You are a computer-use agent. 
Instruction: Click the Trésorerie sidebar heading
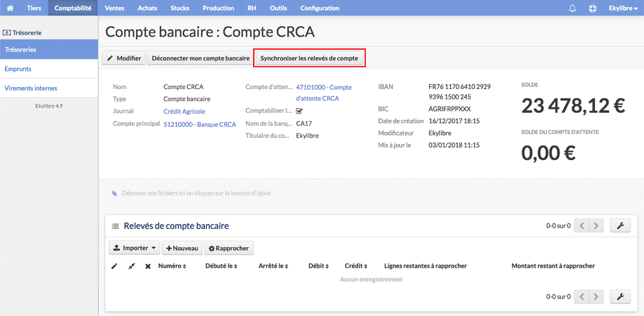tap(23, 32)
